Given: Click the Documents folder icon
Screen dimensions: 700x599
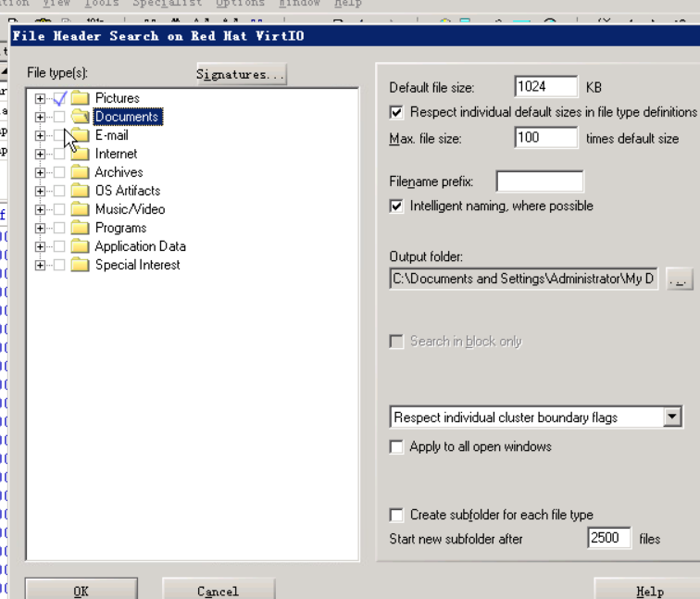Looking at the screenshot, I should tap(81, 117).
